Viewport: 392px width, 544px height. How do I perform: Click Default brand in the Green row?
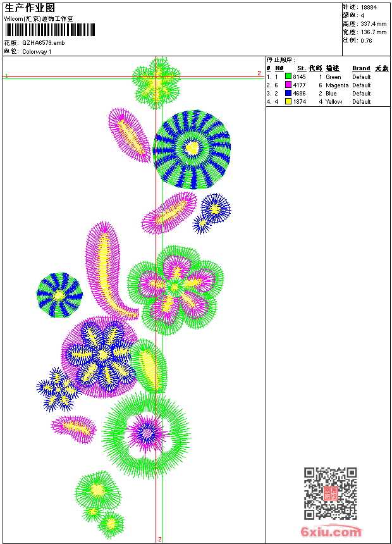coord(362,77)
